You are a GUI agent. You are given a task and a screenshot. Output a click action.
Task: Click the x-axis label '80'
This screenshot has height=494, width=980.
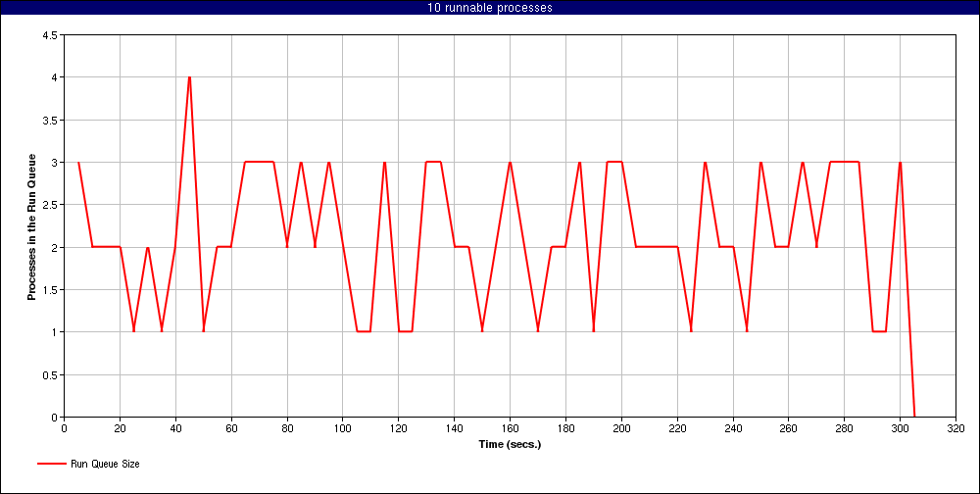coord(287,428)
